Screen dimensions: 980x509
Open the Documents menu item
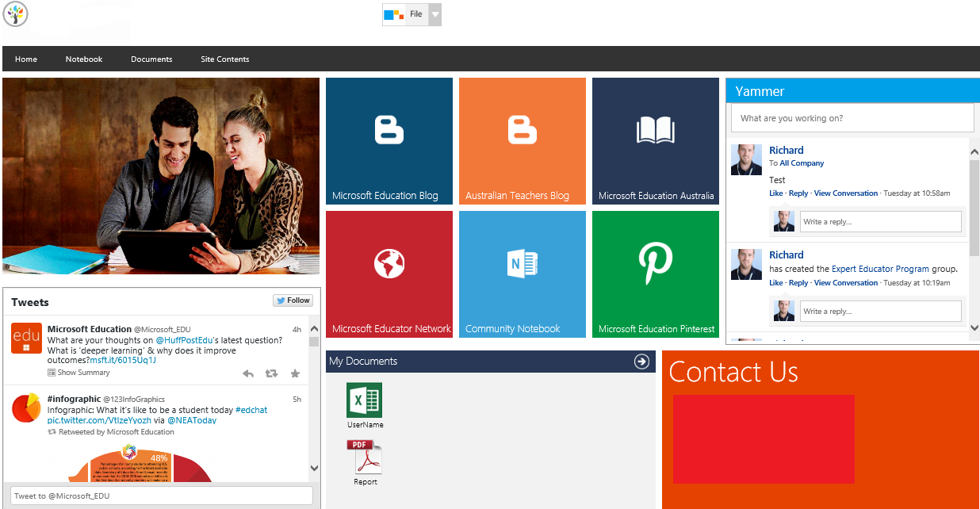[151, 59]
